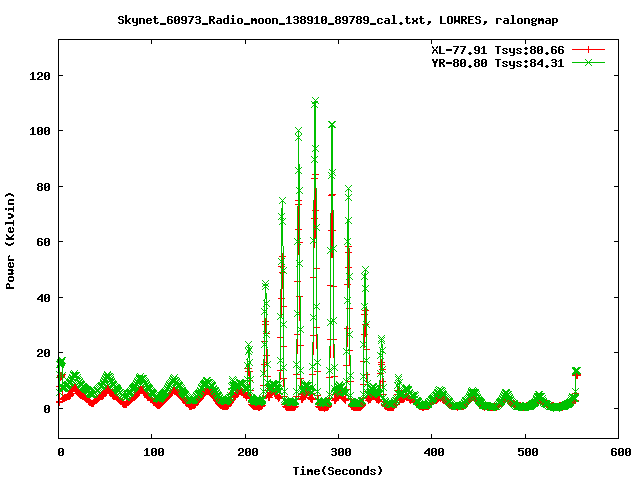Click the 40 tick label on y-axis
Image resolution: width=640 pixels, height=480 pixels.
coord(44,298)
